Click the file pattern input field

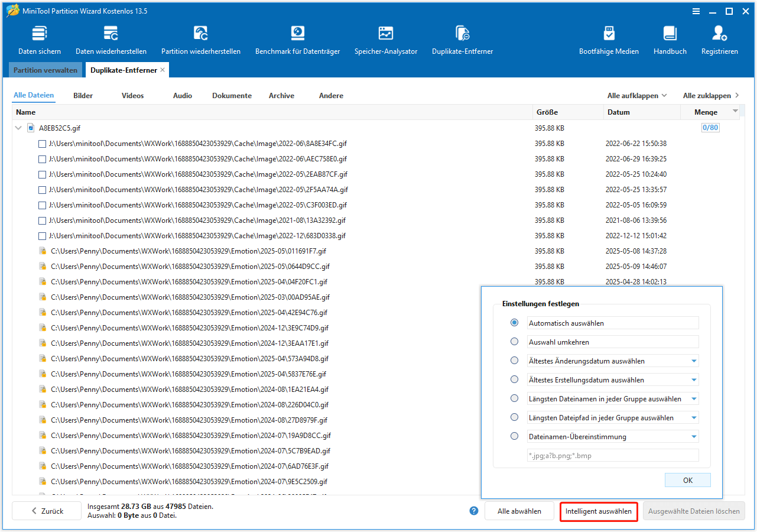612,455
